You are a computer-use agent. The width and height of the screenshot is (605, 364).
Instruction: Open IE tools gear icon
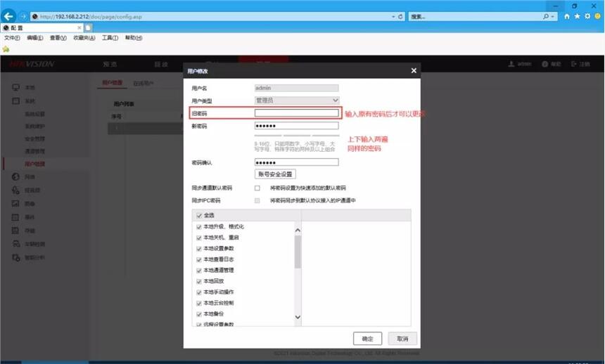(x=587, y=16)
